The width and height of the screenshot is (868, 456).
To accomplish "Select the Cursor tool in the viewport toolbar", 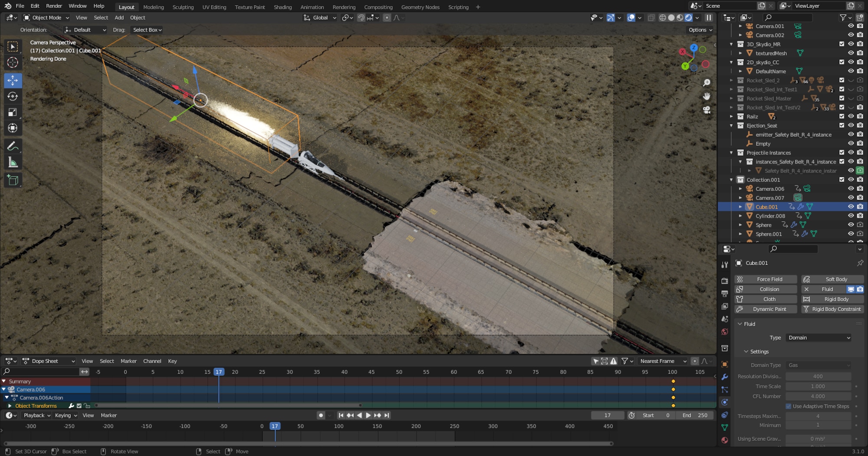I will (x=13, y=62).
